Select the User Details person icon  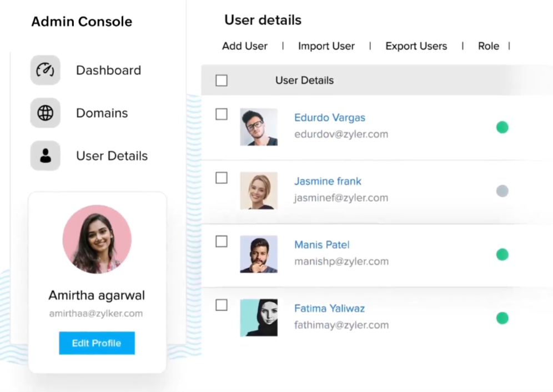pyautogui.click(x=45, y=156)
